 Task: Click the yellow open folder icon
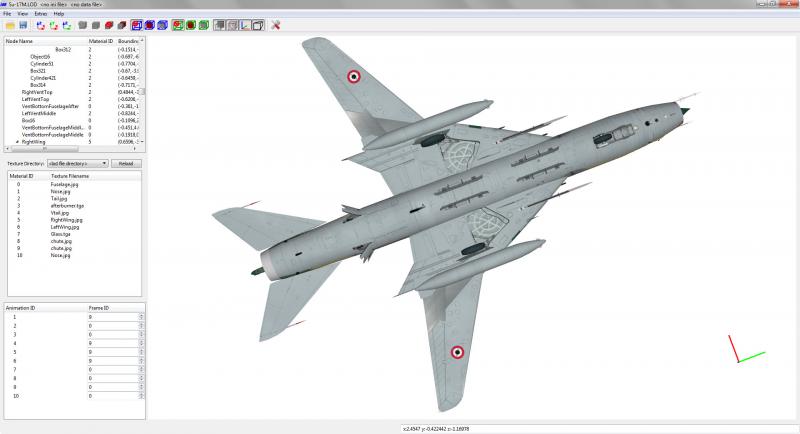[x=10, y=25]
